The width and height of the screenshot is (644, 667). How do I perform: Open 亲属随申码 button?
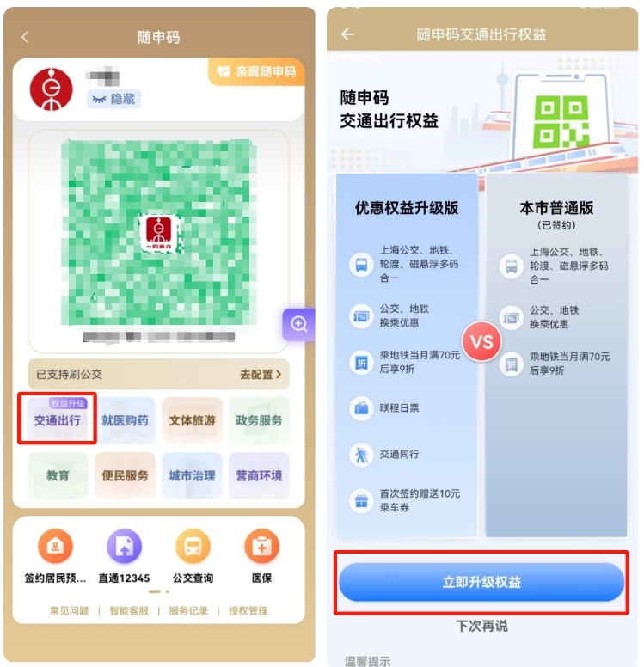tap(257, 71)
